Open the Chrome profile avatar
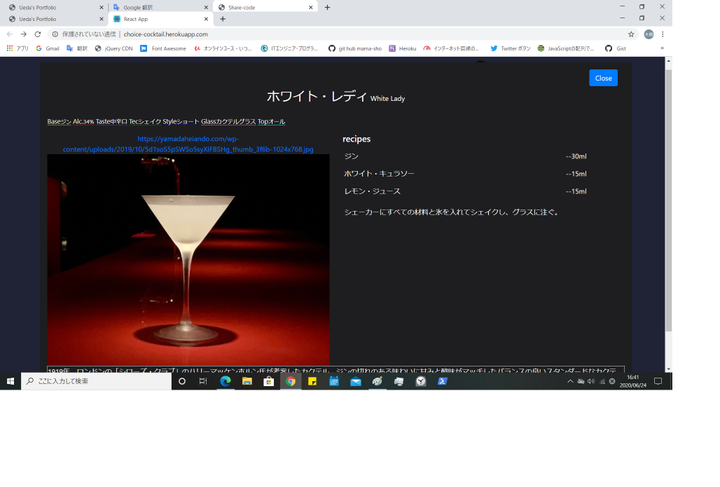 click(648, 34)
